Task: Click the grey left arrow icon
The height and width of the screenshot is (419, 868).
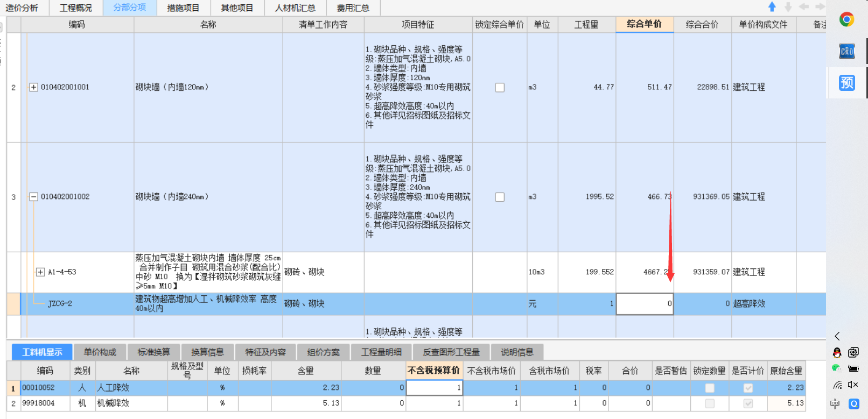Action: (804, 7)
